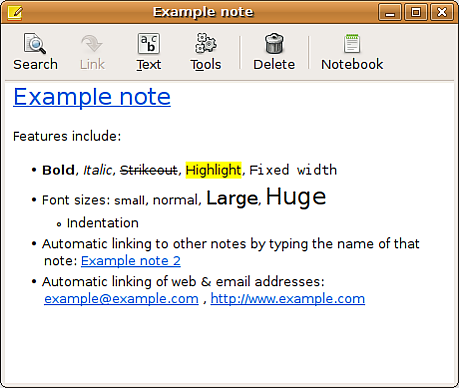Open the example@example.com email link
The width and height of the screenshot is (459, 388).
click(121, 299)
